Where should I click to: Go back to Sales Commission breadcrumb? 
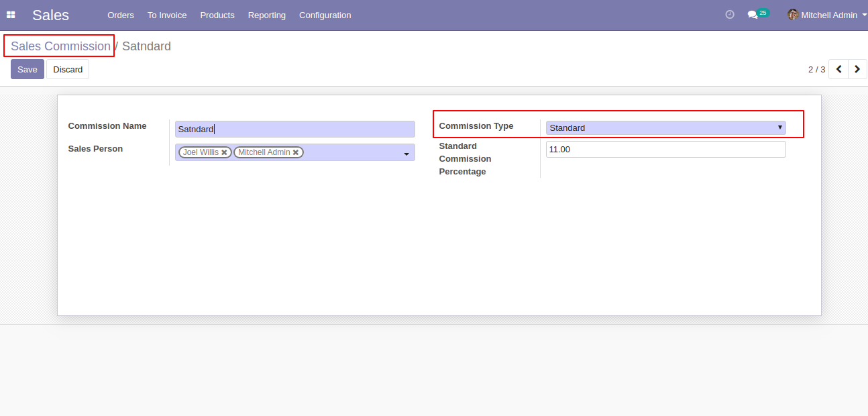pos(60,46)
